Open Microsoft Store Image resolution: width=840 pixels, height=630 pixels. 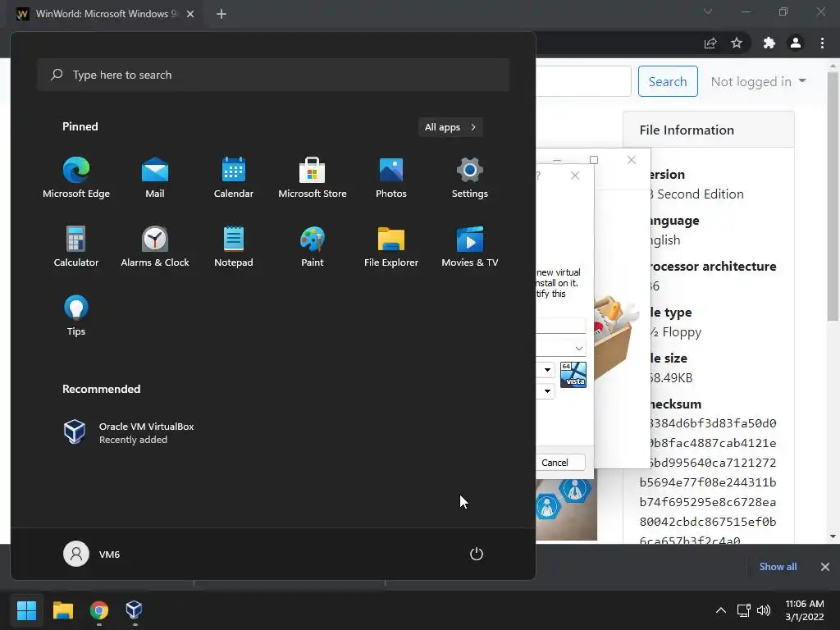click(313, 178)
